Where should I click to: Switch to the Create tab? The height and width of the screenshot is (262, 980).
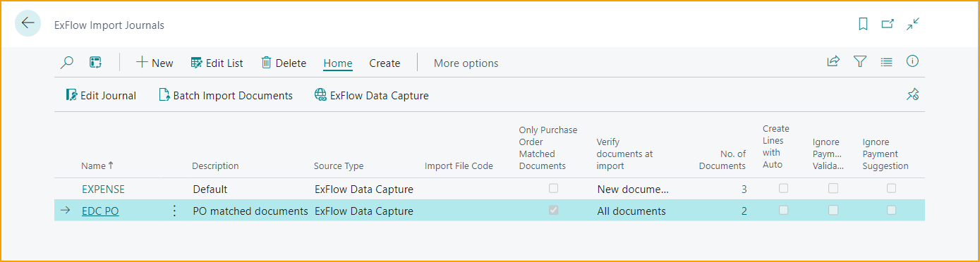click(385, 63)
